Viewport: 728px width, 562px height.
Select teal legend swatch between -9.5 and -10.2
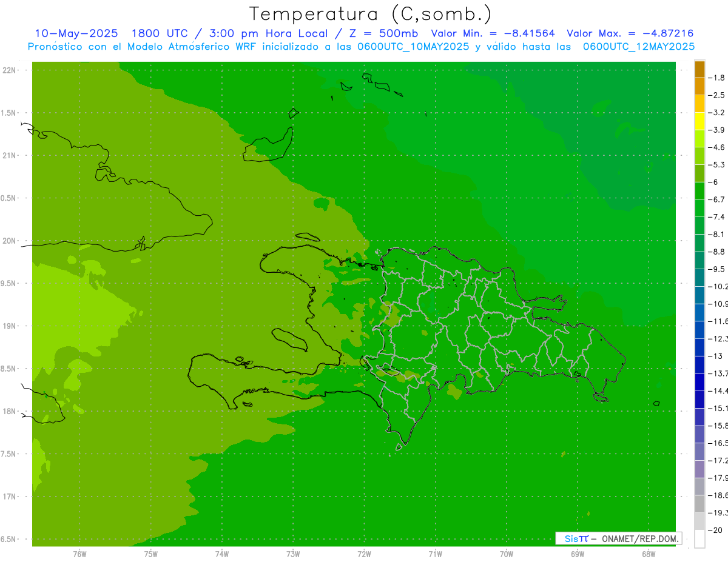click(x=699, y=278)
